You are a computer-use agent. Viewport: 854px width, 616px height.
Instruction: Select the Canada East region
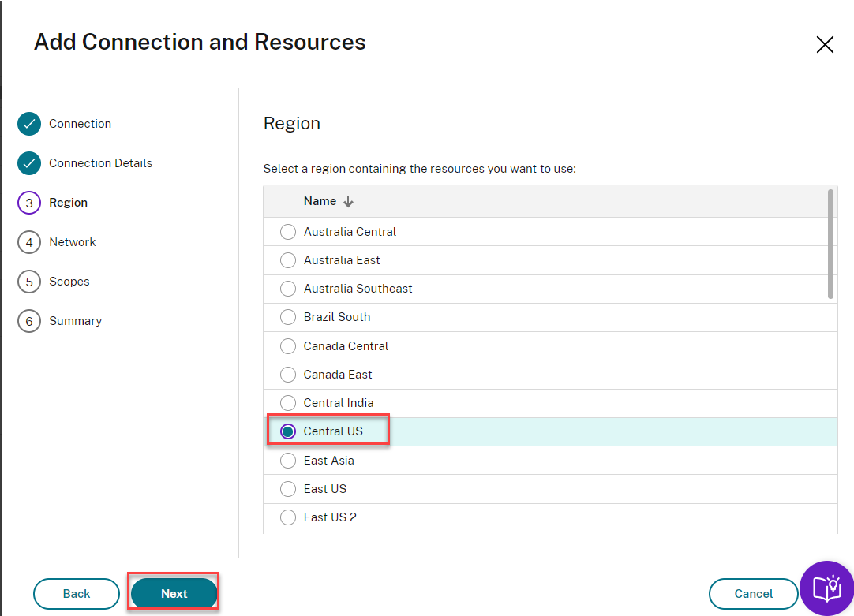tap(288, 375)
